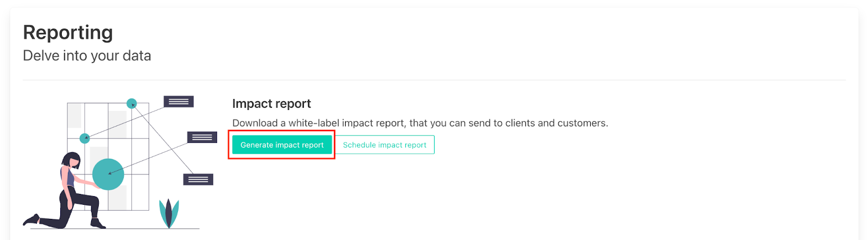This screenshot has height=240, width=868.
Task: Click the white-label impact report description text
Action: (x=380, y=123)
